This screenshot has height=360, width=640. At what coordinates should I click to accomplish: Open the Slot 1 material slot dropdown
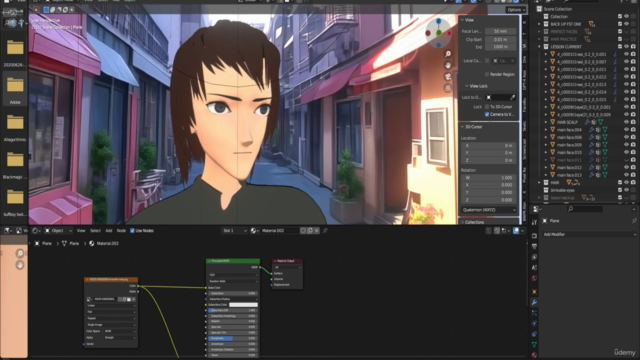pos(234,231)
